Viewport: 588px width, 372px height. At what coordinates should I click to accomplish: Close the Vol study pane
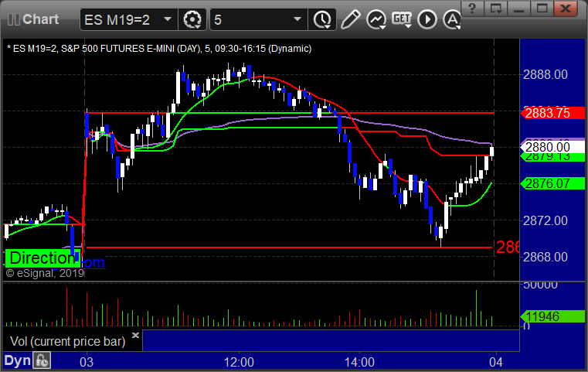coord(135,335)
